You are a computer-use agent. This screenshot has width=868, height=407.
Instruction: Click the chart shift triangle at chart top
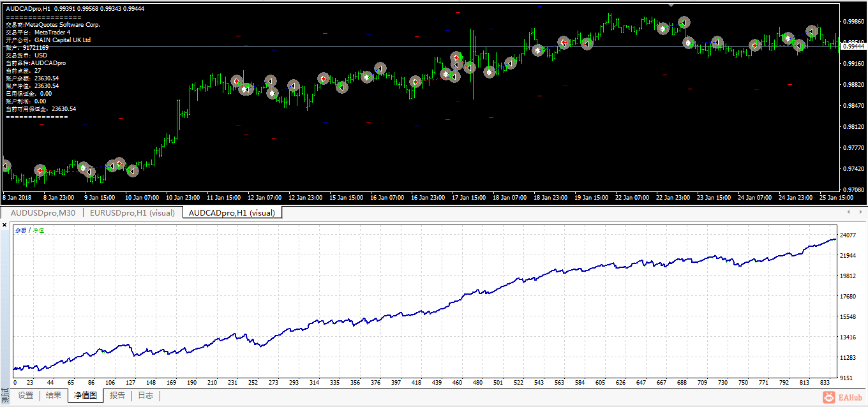[671, 5]
